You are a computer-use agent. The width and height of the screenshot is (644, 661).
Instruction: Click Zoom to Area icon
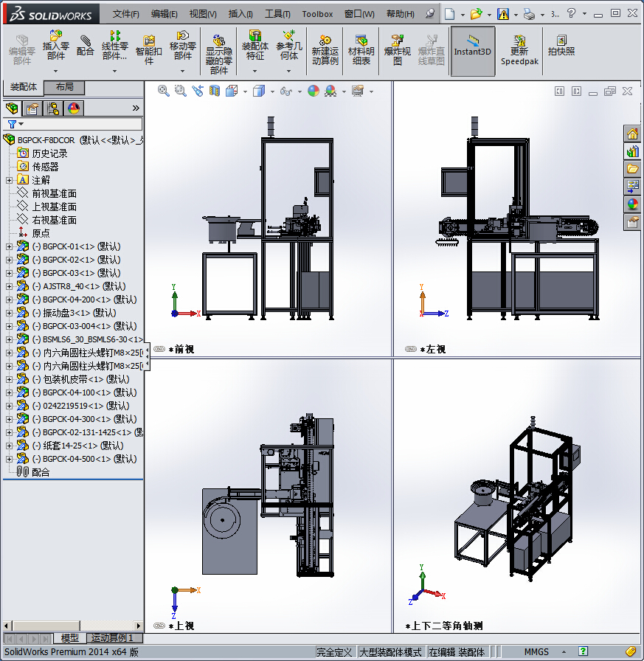click(181, 91)
